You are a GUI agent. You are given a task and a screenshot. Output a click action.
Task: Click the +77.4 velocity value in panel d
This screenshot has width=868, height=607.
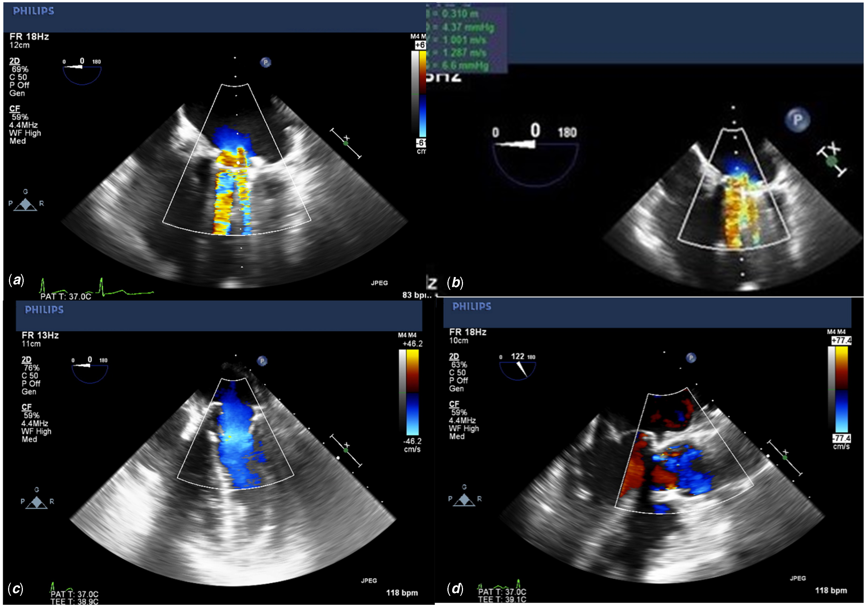(x=841, y=341)
